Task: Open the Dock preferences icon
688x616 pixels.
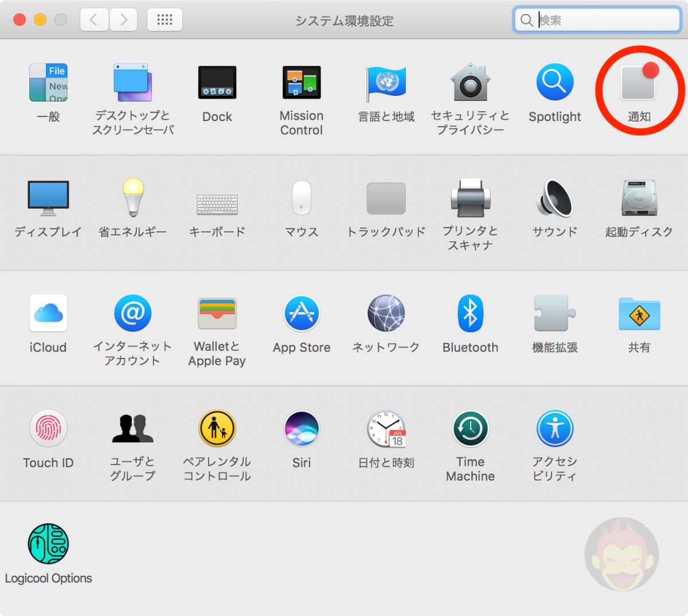Action: 217,84
